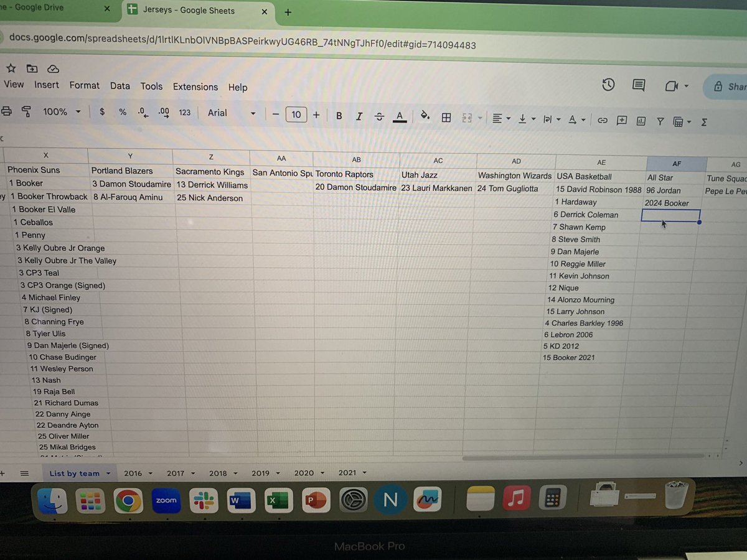This screenshot has width=747, height=560.
Task: Close the Jerseys Google Sheets tab
Action: coord(265,11)
